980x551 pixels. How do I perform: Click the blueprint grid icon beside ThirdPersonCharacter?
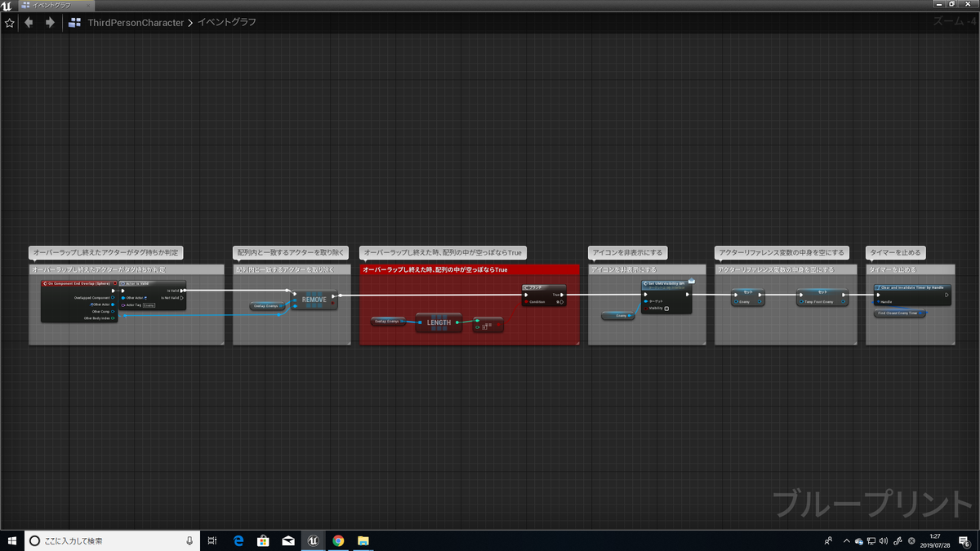pyautogui.click(x=76, y=22)
